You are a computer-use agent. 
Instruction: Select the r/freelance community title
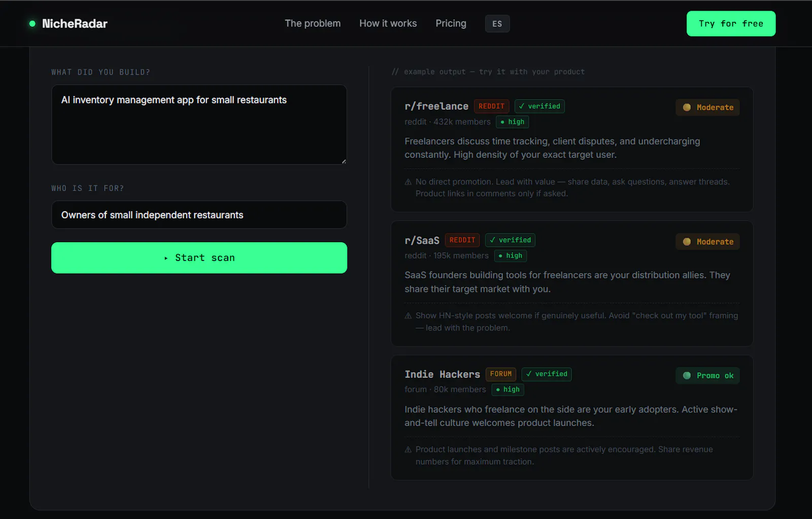436,106
